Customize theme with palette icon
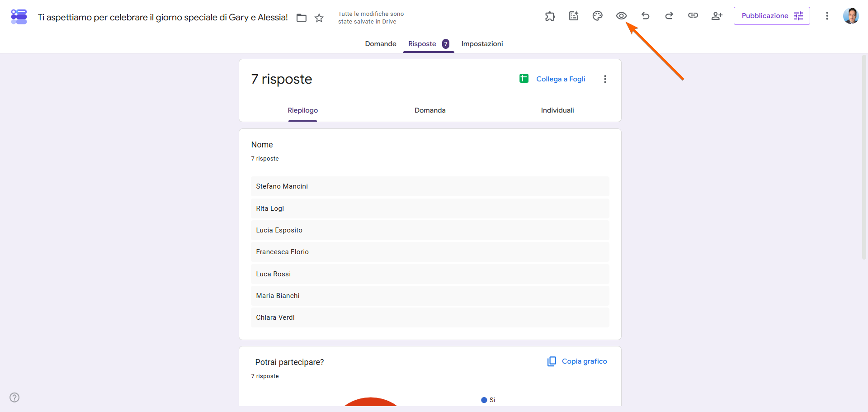The image size is (868, 412). click(x=598, y=16)
